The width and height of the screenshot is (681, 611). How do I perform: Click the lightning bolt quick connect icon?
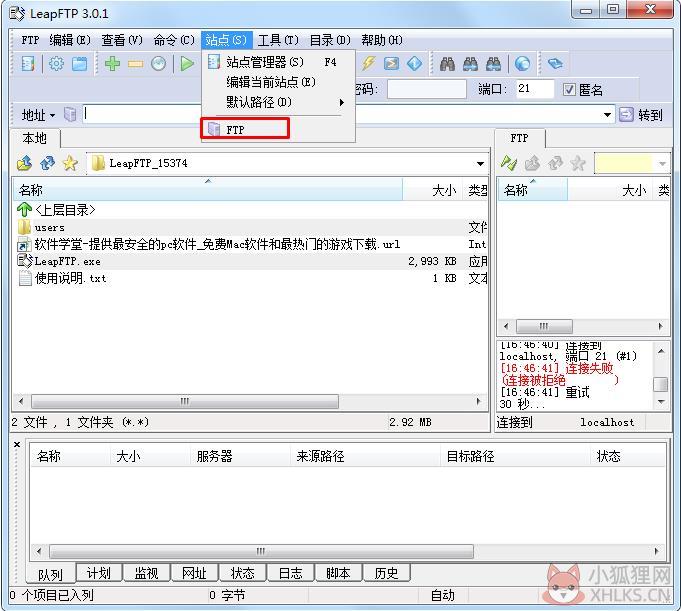tap(368, 64)
